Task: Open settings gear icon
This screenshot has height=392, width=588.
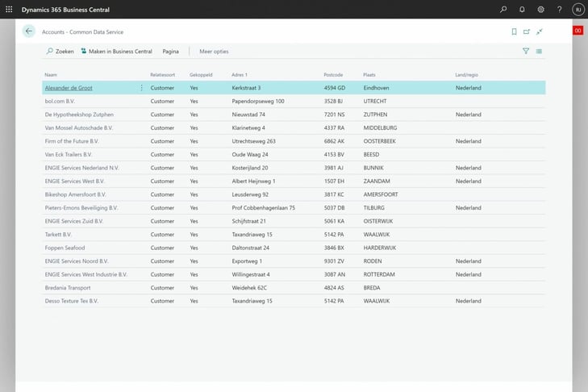Action: 540,10
